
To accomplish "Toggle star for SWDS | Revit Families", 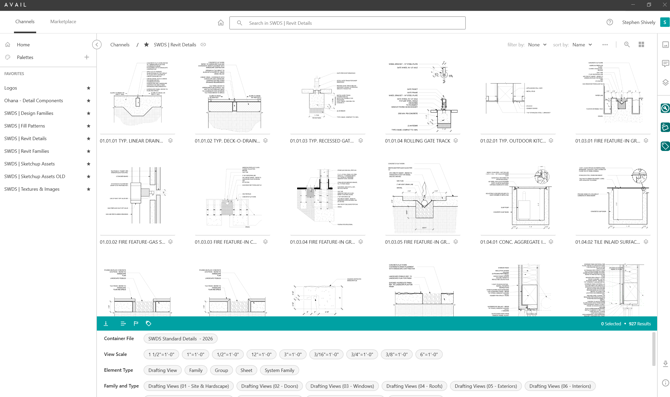I will point(88,151).
